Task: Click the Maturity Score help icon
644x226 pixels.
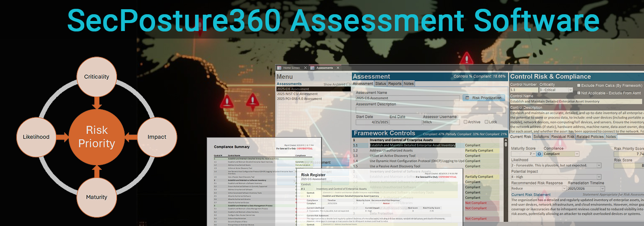Action: click(x=539, y=154)
